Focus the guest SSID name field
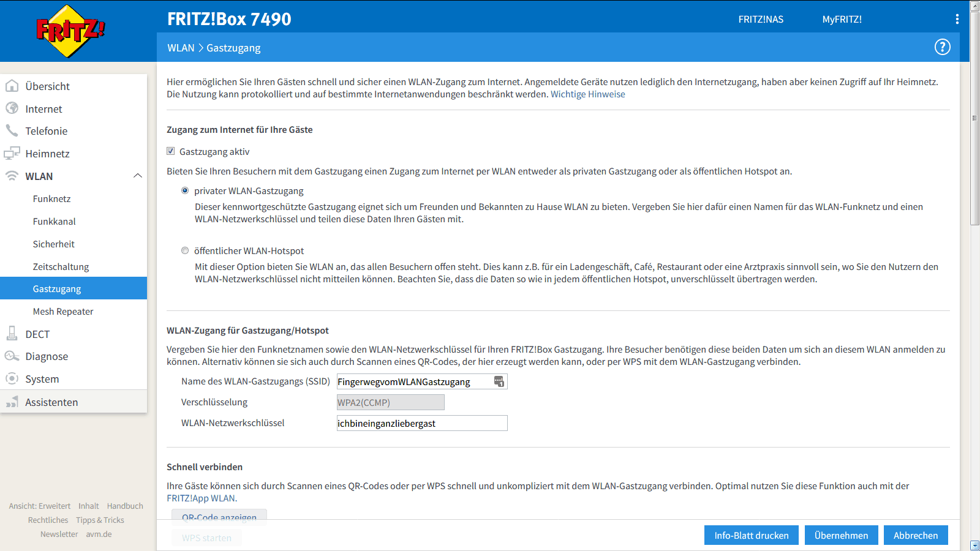Screen dimensions: 980x551 click(422, 381)
